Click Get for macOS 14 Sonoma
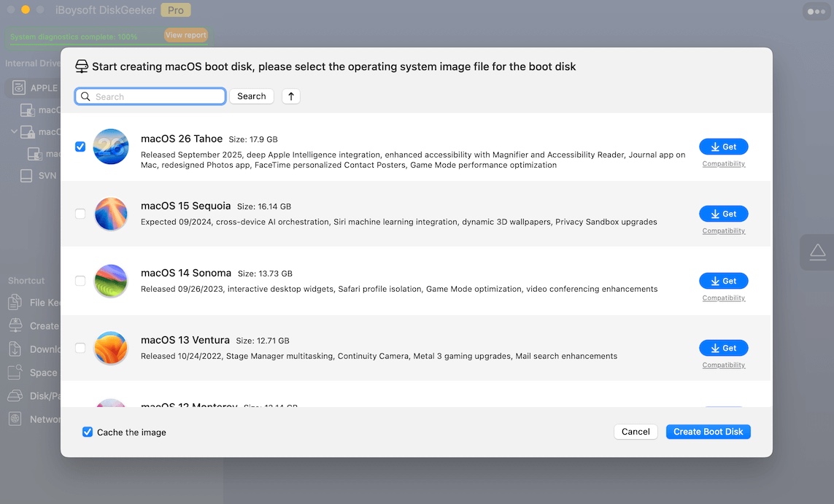 [723, 281]
